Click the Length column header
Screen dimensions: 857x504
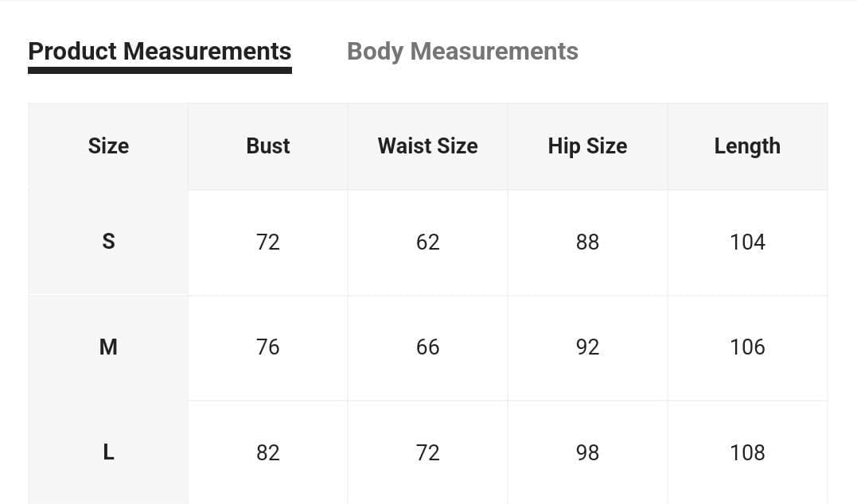pyautogui.click(x=747, y=145)
